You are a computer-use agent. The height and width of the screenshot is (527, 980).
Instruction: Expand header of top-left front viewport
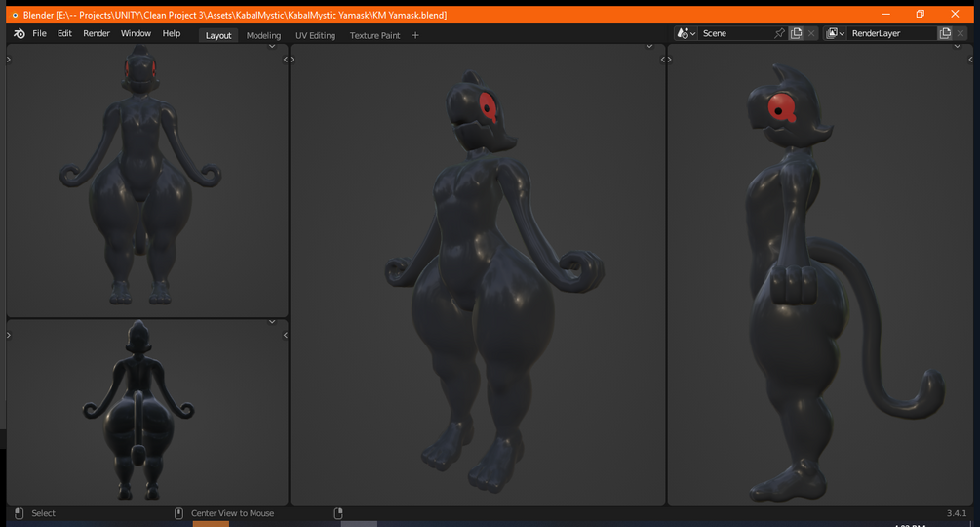(272, 46)
